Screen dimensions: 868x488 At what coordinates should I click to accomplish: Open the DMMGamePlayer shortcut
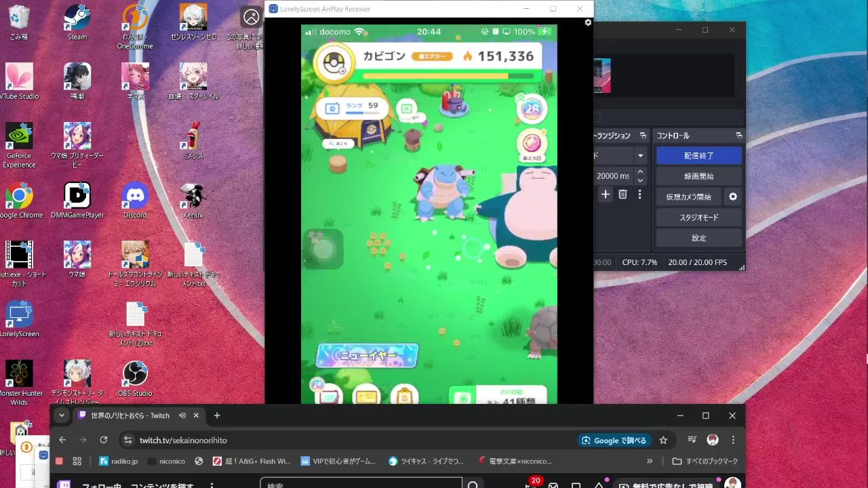(x=77, y=201)
